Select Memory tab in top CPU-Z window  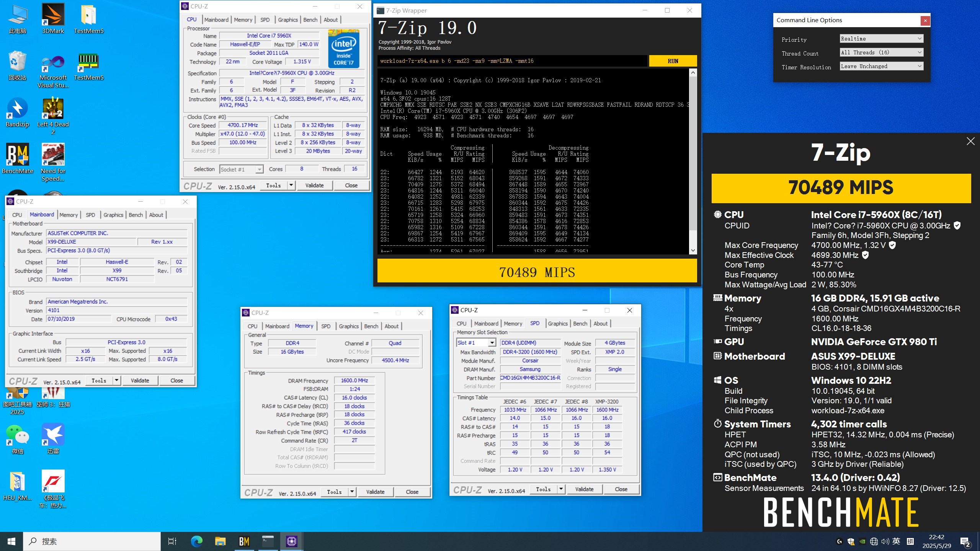pyautogui.click(x=243, y=20)
